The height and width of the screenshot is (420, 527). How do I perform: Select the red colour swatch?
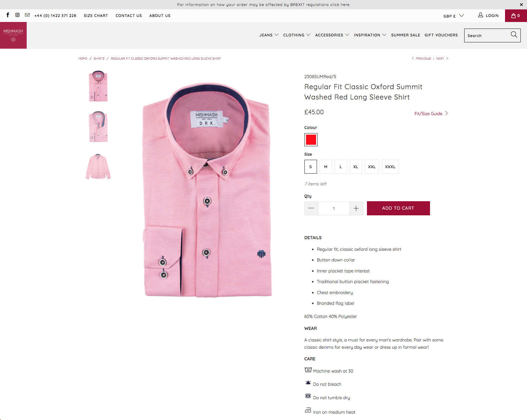(311, 140)
